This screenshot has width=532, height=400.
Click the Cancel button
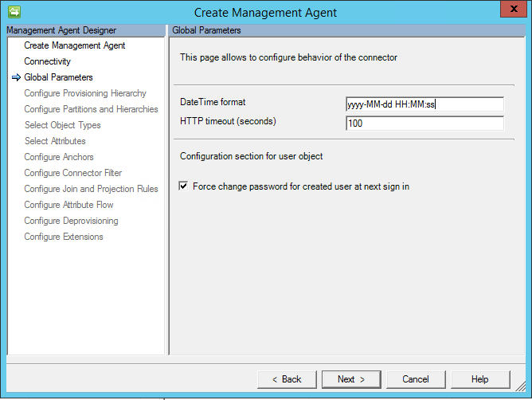(x=416, y=379)
